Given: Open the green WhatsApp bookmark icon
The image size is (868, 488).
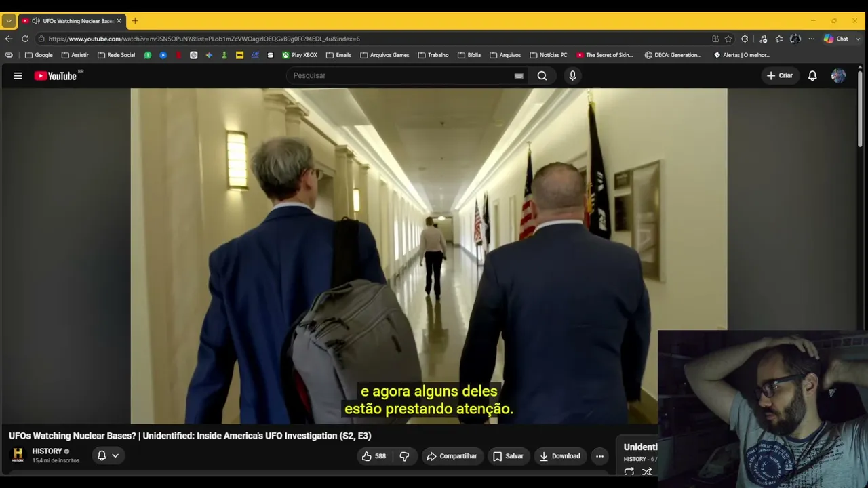Looking at the screenshot, I should click(x=147, y=55).
